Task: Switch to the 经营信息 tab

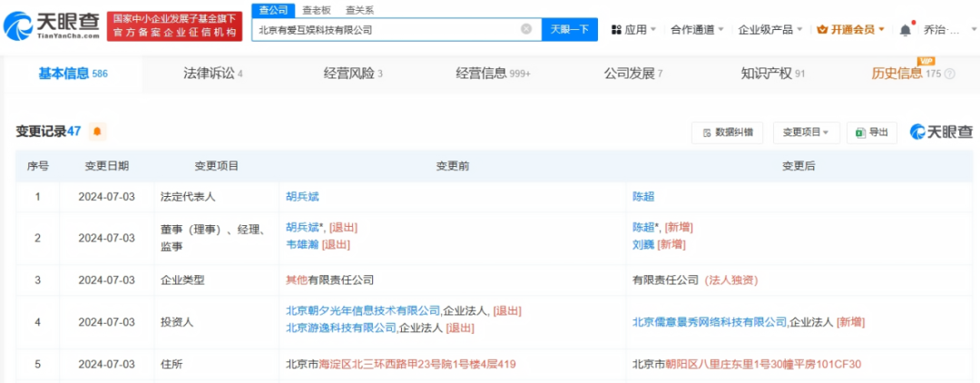Action: pyautogui.click(x=493, y=74)
